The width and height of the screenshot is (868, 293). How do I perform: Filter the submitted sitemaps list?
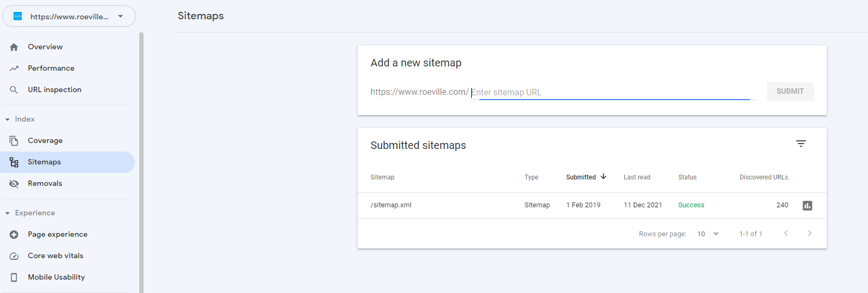[801, 144]
